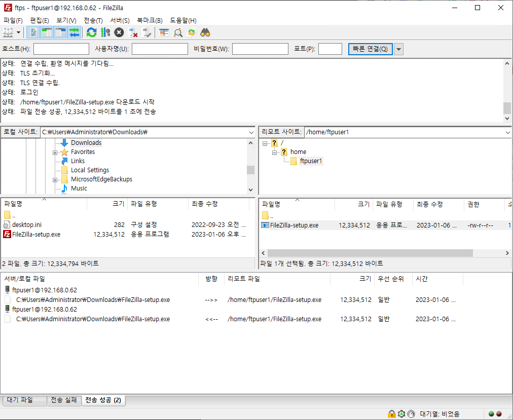
Task: Select the Links folder in local tree
Action: 78,161
